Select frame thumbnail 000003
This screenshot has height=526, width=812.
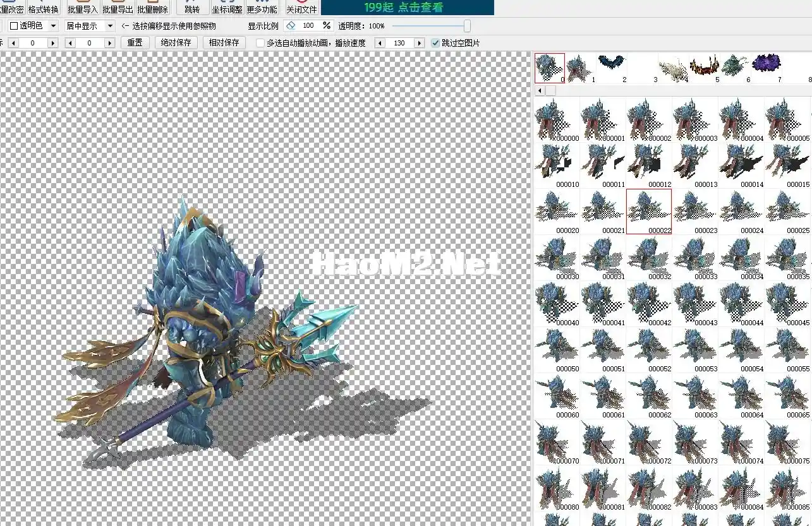point(695,119)
